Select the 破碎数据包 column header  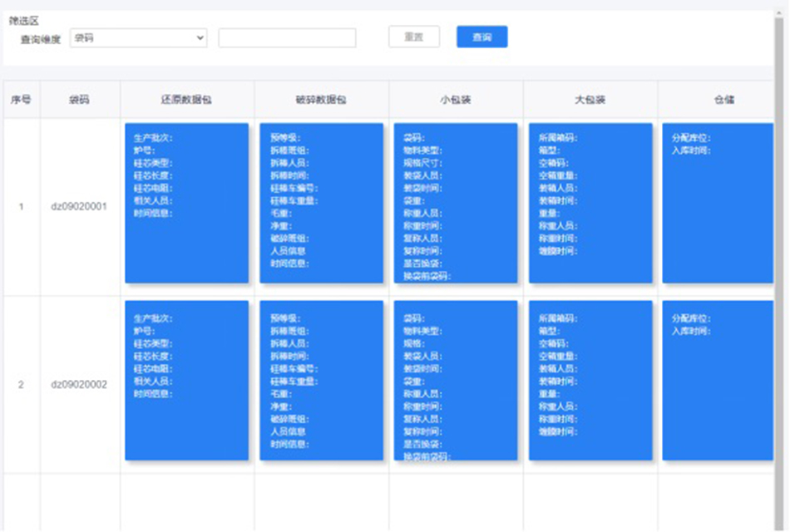321,100
